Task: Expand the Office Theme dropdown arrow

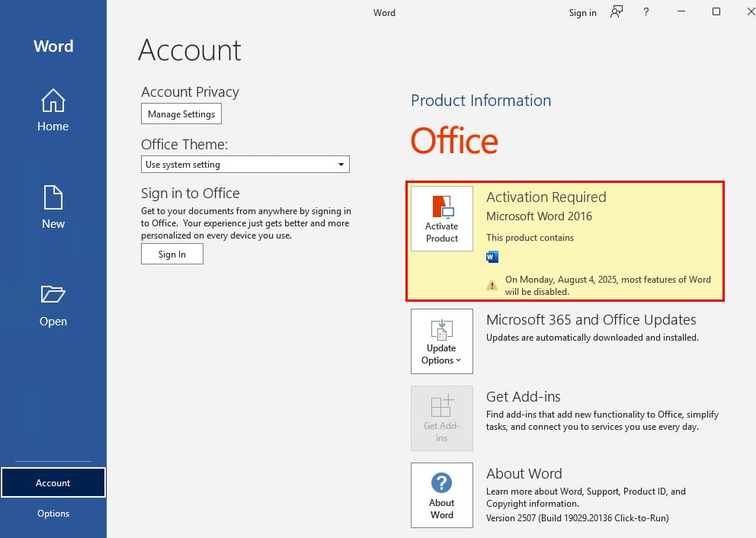Action: click(x=341, y=165)
